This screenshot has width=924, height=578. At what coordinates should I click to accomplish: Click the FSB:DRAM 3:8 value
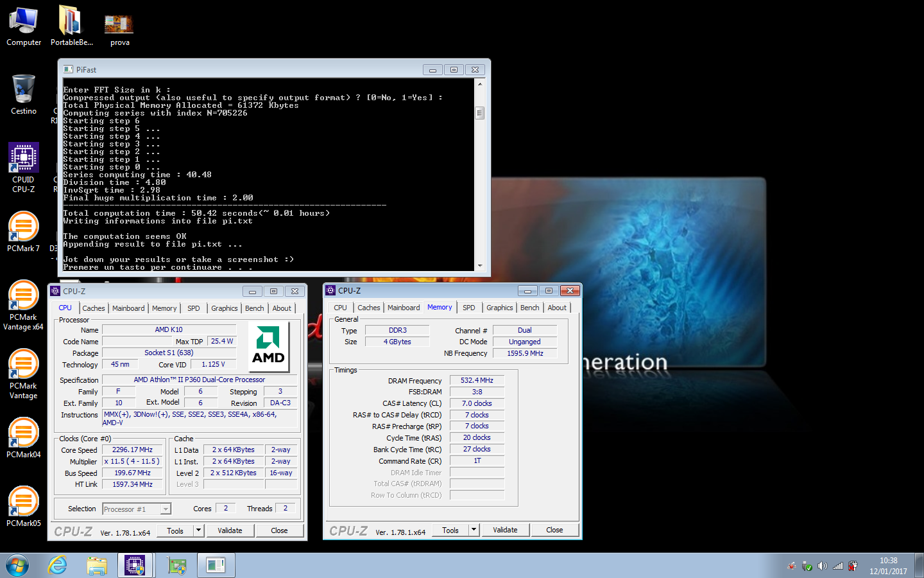pyautogui.click(x=477, y=392)
